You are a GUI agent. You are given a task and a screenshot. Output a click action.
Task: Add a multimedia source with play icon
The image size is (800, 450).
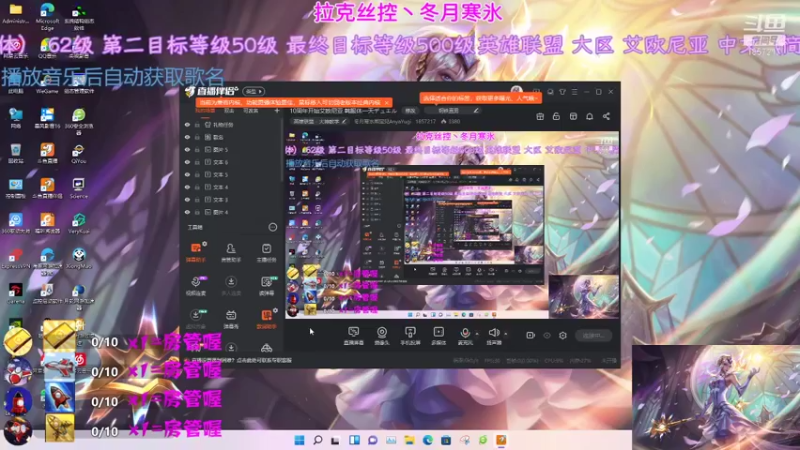(438, 336)
